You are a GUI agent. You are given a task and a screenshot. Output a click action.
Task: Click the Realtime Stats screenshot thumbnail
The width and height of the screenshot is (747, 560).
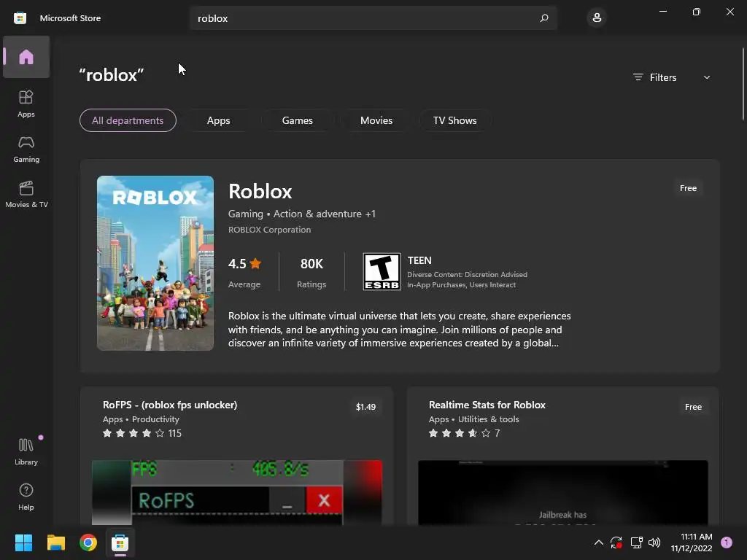(x=563, y=493)
